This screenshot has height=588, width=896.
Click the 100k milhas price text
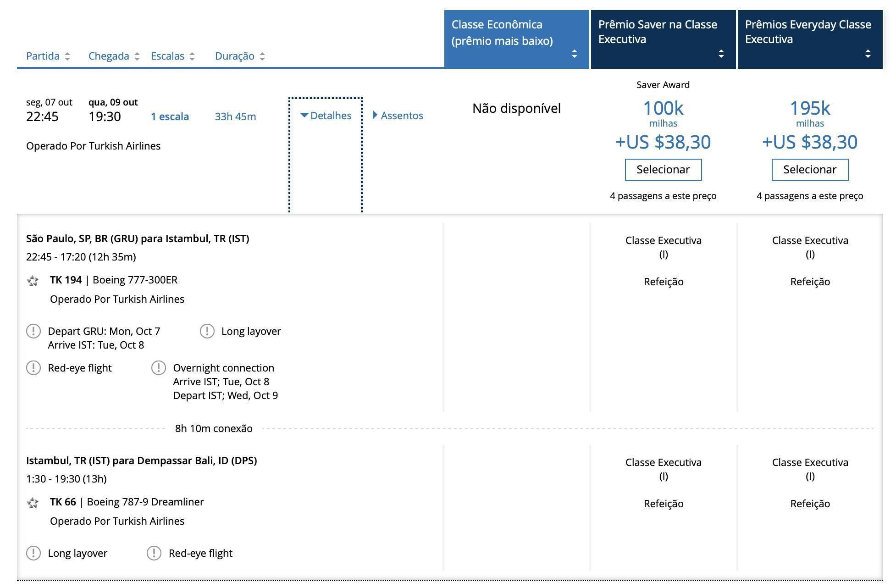click(x=663, y=113)
